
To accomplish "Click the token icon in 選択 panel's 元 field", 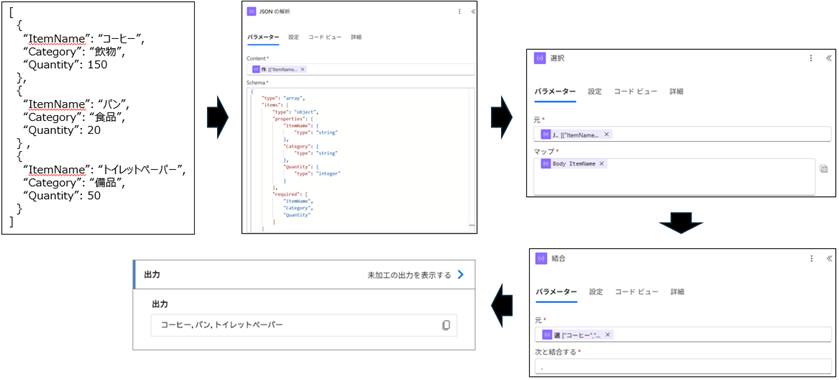I will click(546, 134).
